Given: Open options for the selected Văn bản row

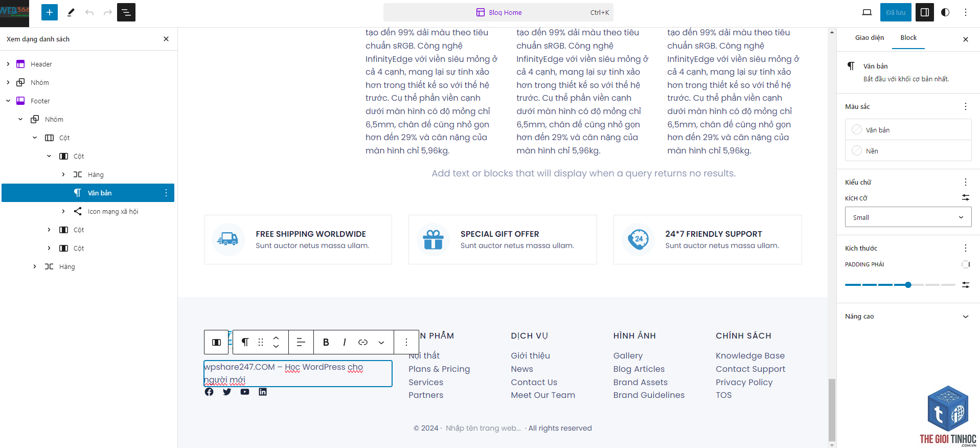Looking at the screenshot, I should click(x=166, y=193).
